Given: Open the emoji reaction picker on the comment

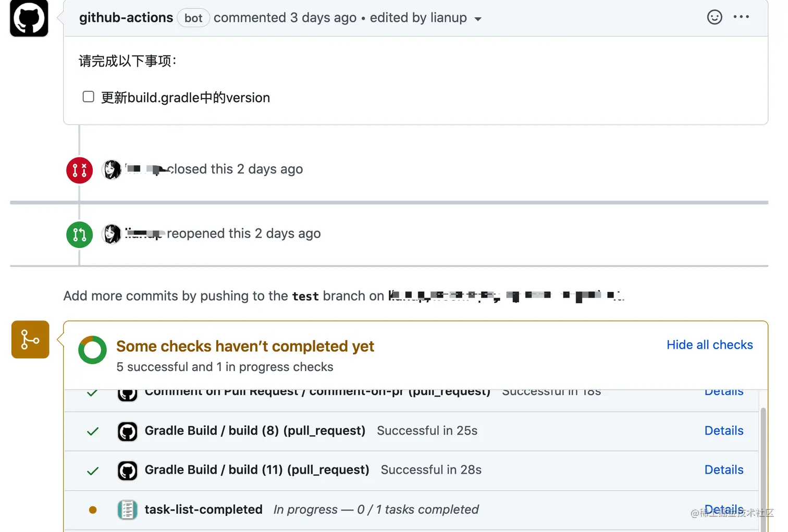Looking at the screenshot, I should pyautogui.click(x=715, y=17).
